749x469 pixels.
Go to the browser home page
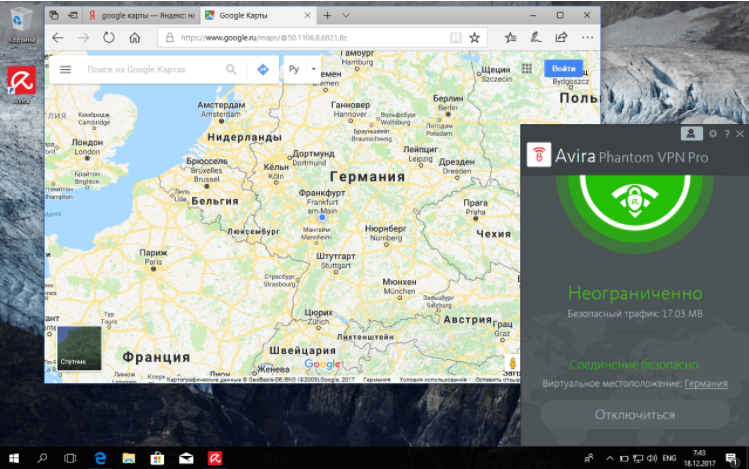click(x=135, y=38)
